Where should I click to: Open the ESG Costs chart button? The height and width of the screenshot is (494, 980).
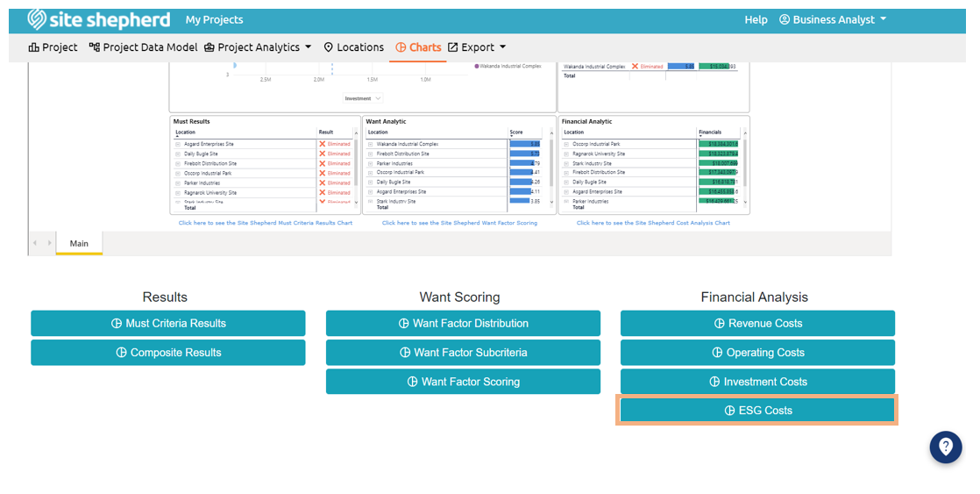pyautogui.click(x=757, y=411)
